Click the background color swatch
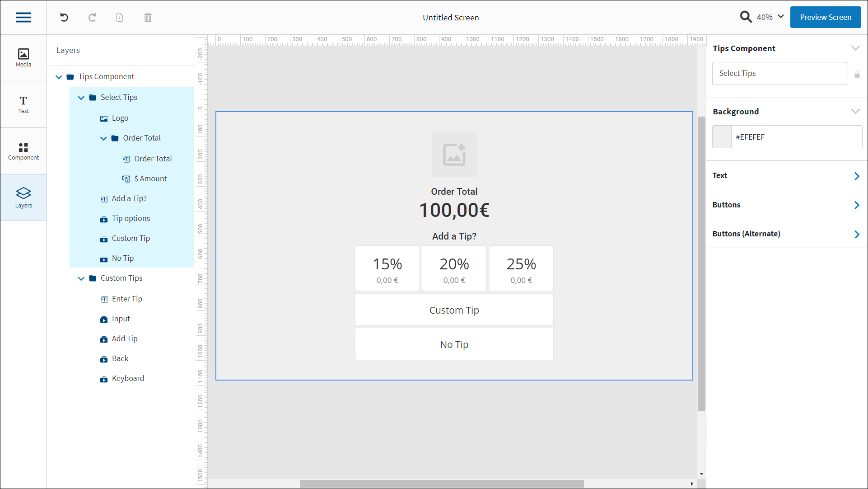This screenshot has width=868, height=489. [722, 137]
